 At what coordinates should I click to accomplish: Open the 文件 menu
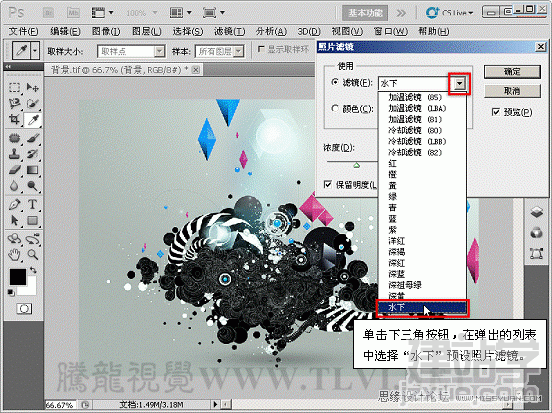click(x=23, y=32)
